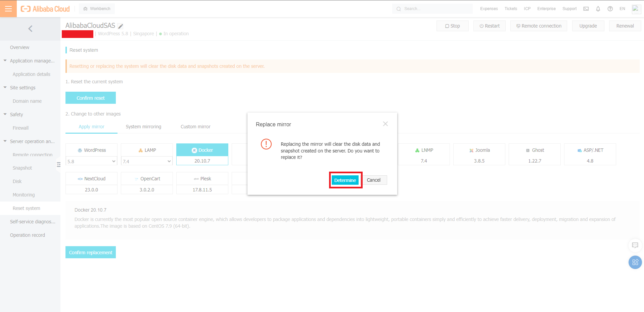Click Confirm replacement button
Image resolution: width=644 pixels, height=312 pixels.
point(91,252)
